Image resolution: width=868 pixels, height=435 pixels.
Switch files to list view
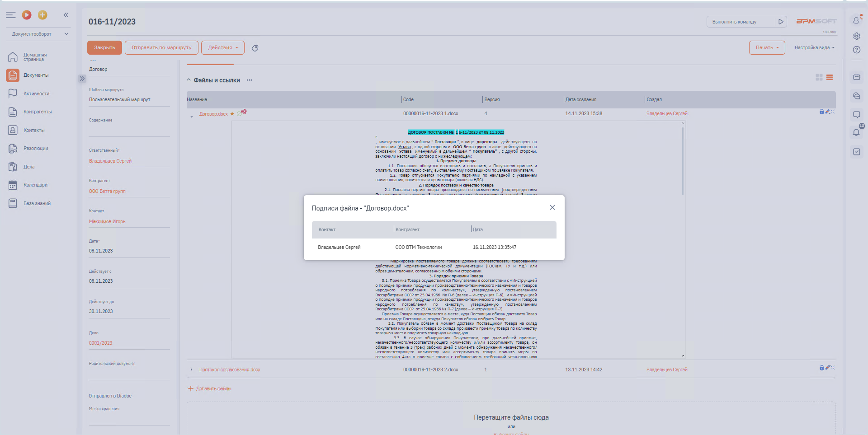tap(830, 77)
